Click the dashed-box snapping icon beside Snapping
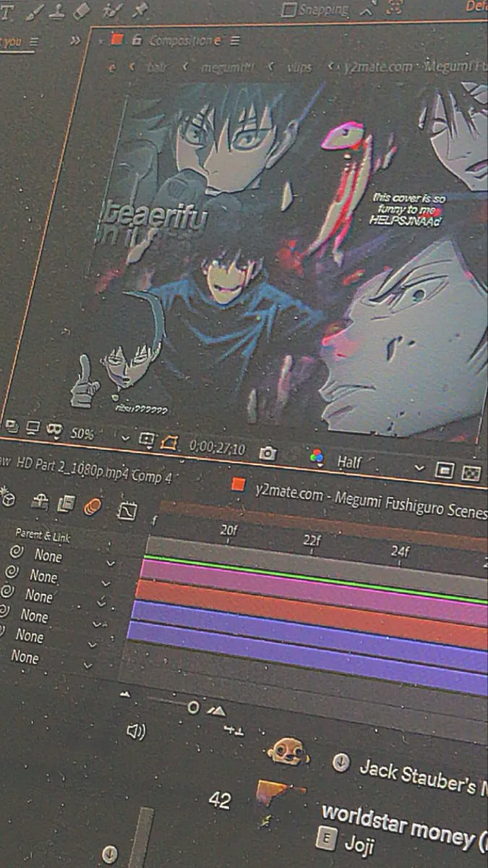This screenshot has height=868, width=488. point(395,8)
